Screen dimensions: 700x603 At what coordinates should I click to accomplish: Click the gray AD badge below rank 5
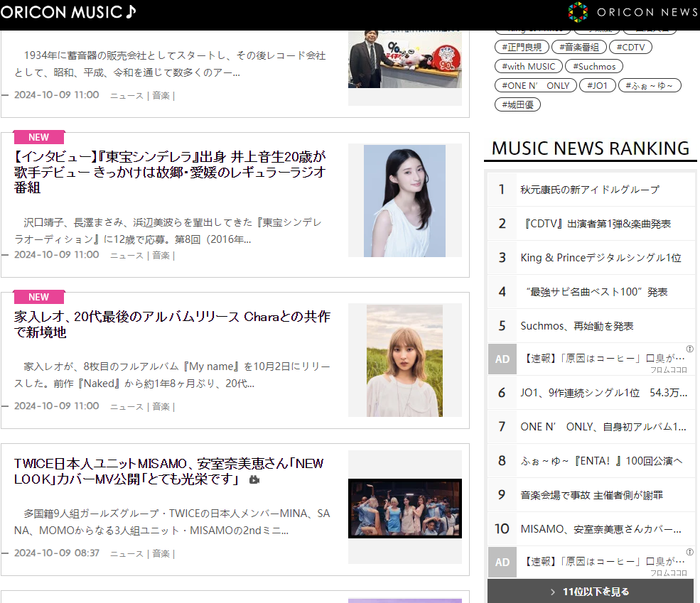pos(502,359)
